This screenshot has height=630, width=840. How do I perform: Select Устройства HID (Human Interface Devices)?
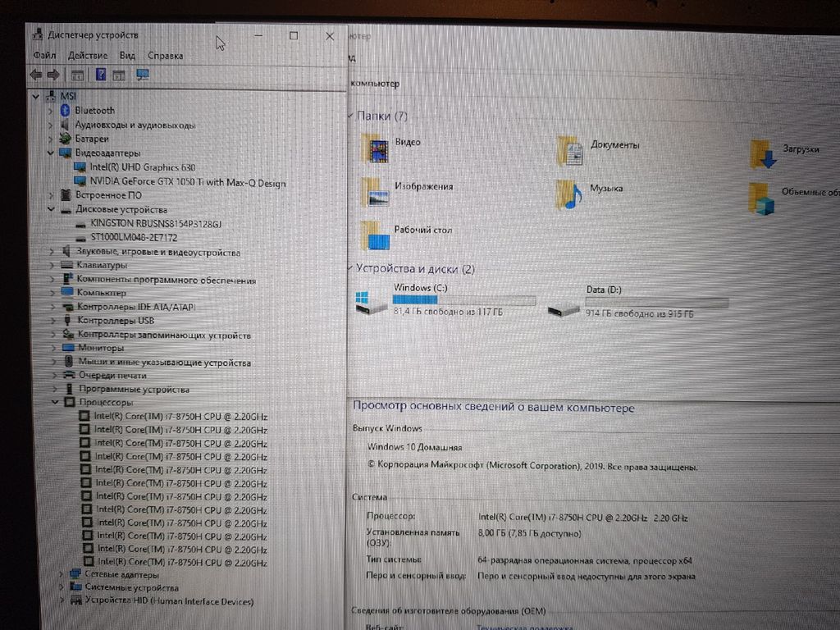(169, 600)
